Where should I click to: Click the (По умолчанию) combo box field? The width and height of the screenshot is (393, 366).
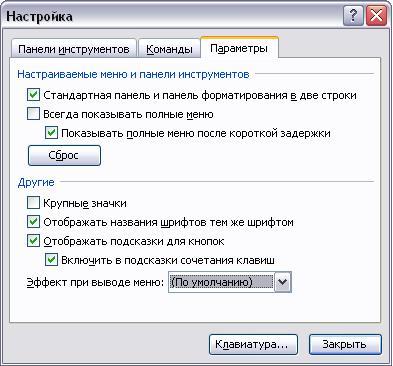point(221,282)
